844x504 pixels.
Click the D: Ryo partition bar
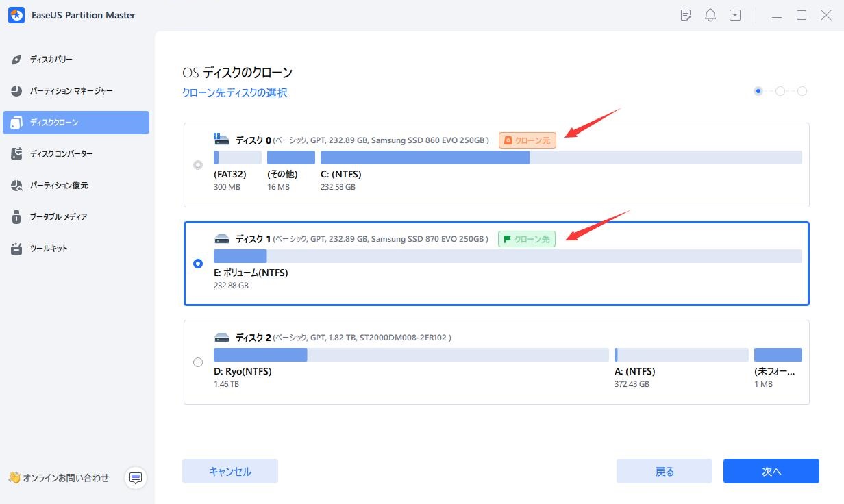tap(411, 355)
